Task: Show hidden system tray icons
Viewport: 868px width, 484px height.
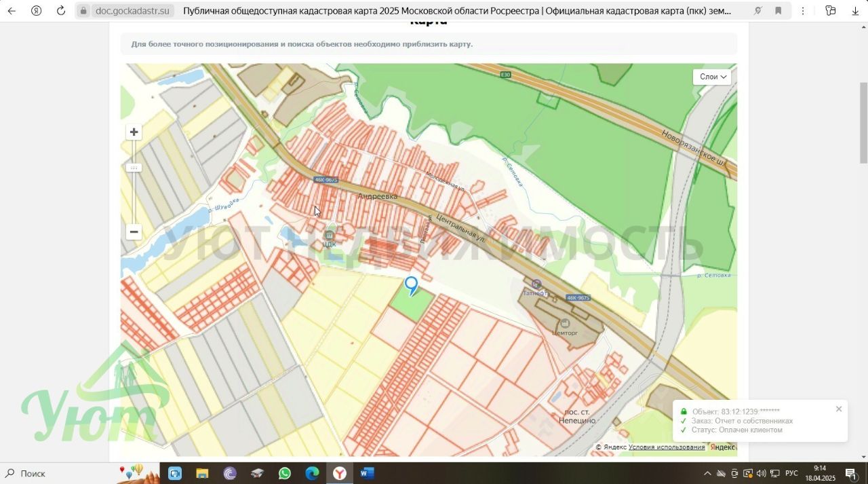Action: point(707,473)
